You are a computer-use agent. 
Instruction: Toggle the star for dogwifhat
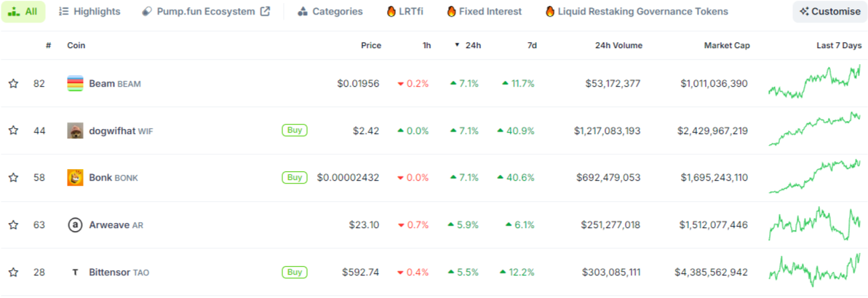pos(13,131)
